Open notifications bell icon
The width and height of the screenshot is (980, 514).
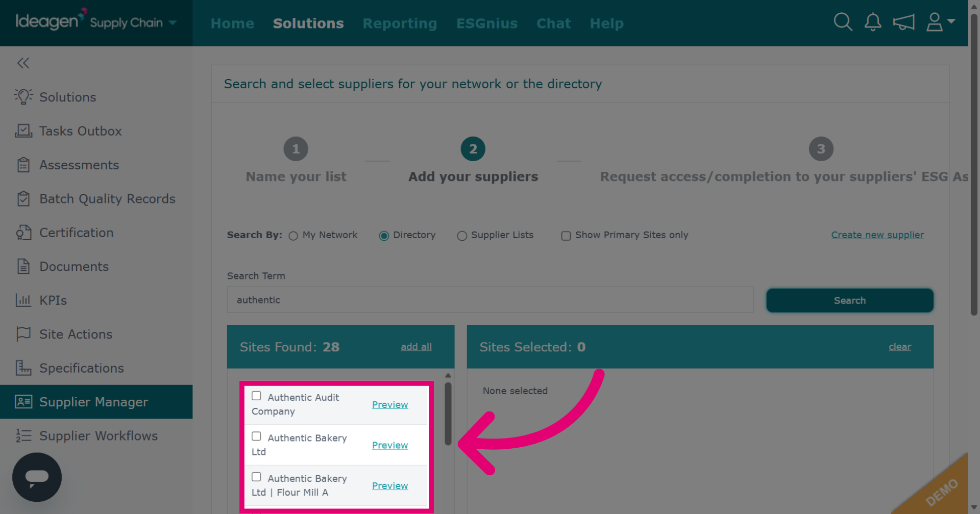pos(873,22)
